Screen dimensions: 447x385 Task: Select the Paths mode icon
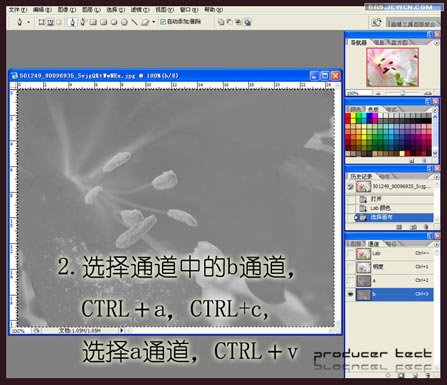pyautogui.click(x=50, y=22)
